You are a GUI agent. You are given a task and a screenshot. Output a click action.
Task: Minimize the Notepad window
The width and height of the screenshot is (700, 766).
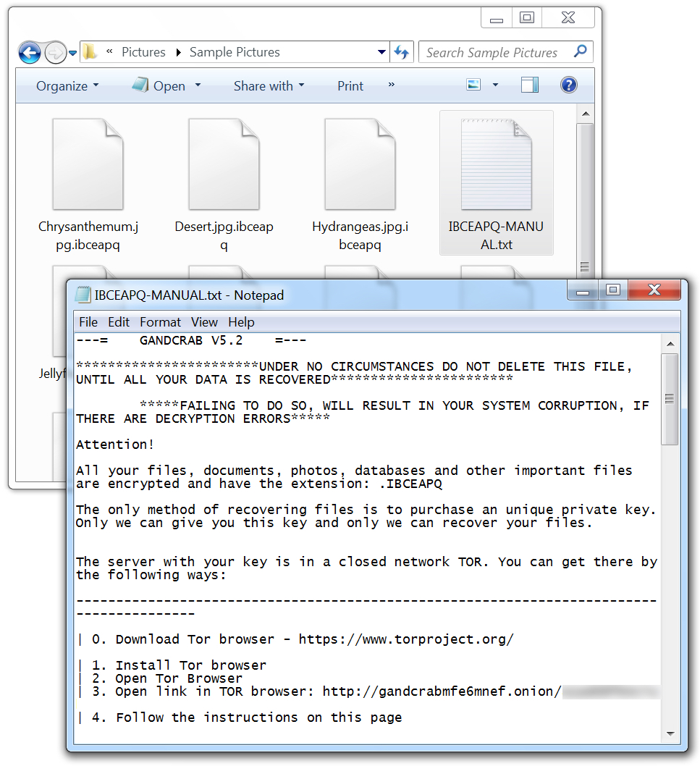(583, 290)
